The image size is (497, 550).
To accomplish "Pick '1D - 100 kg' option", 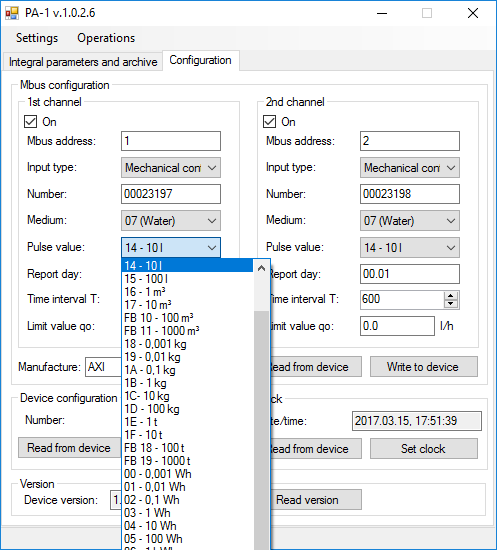I will (x=187, y=409).
